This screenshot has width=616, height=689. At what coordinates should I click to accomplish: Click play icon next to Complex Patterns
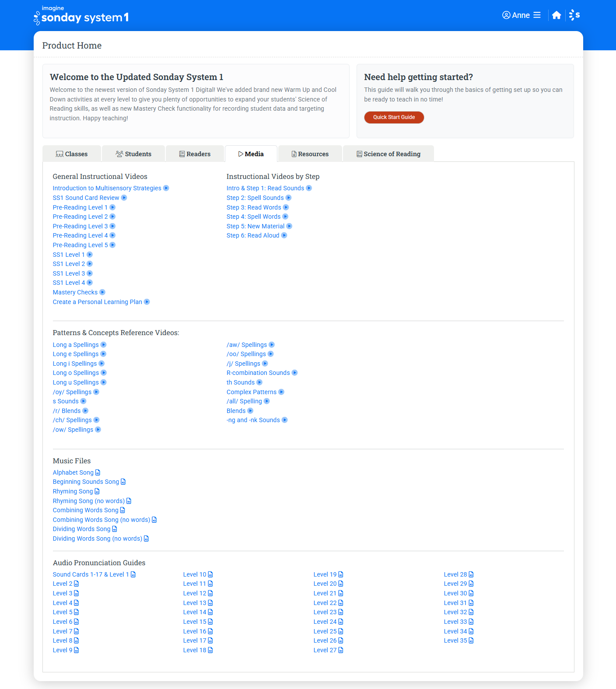[x=281, y=392]
